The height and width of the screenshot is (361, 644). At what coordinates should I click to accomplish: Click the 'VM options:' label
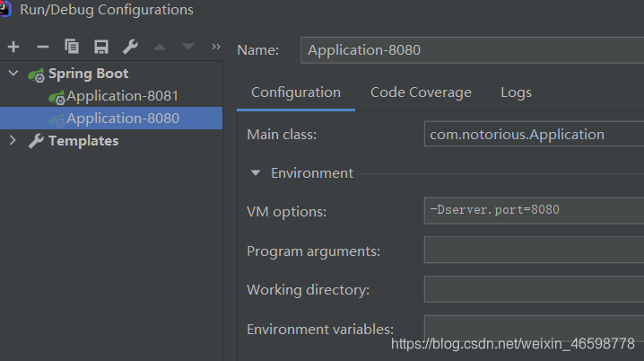coord(287,212)
